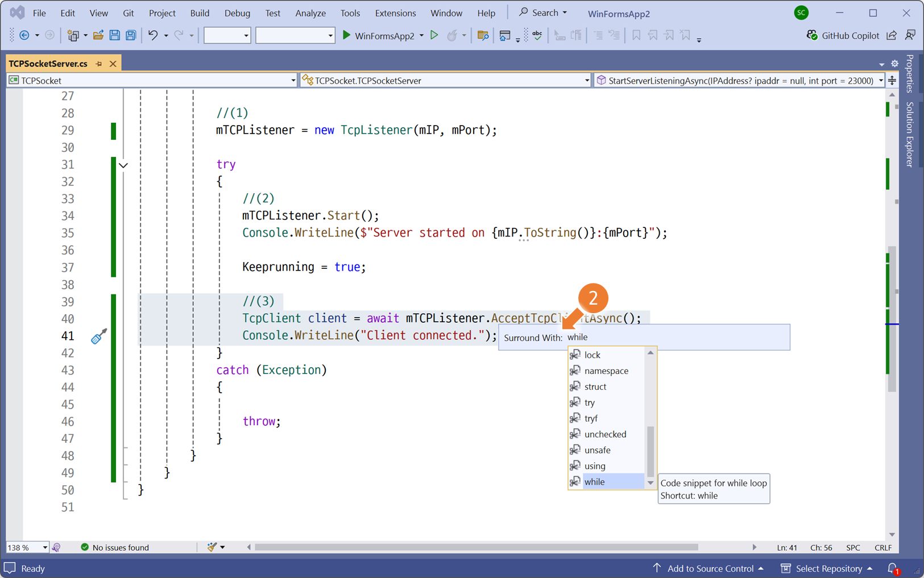Click the split editor window handle icon
This screenshot has height=578, width=924.
point(892,80)
